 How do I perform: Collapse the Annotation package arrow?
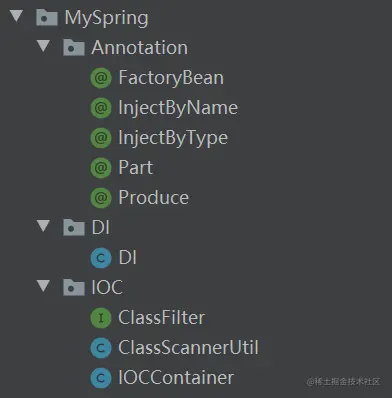coord(43,46)
